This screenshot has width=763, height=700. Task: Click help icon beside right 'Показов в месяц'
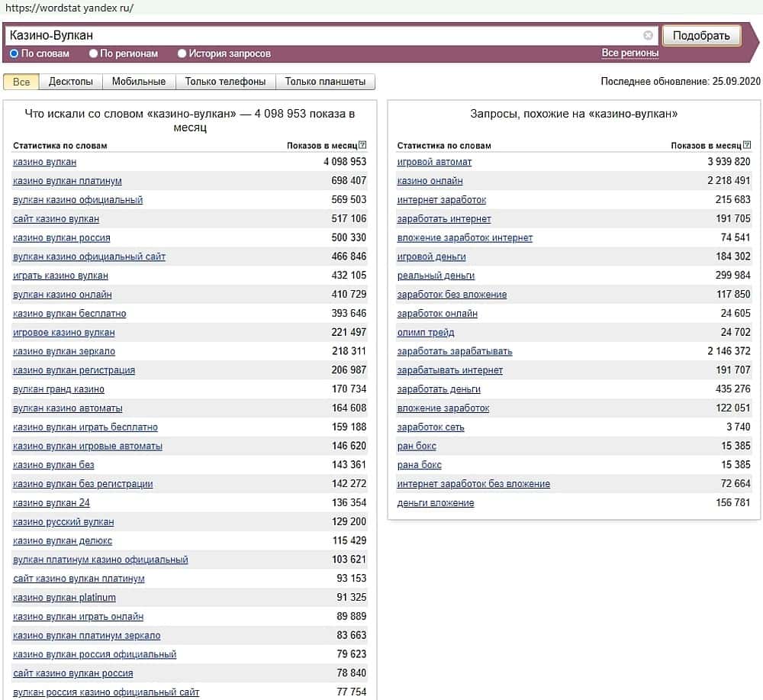pos(746,145)
